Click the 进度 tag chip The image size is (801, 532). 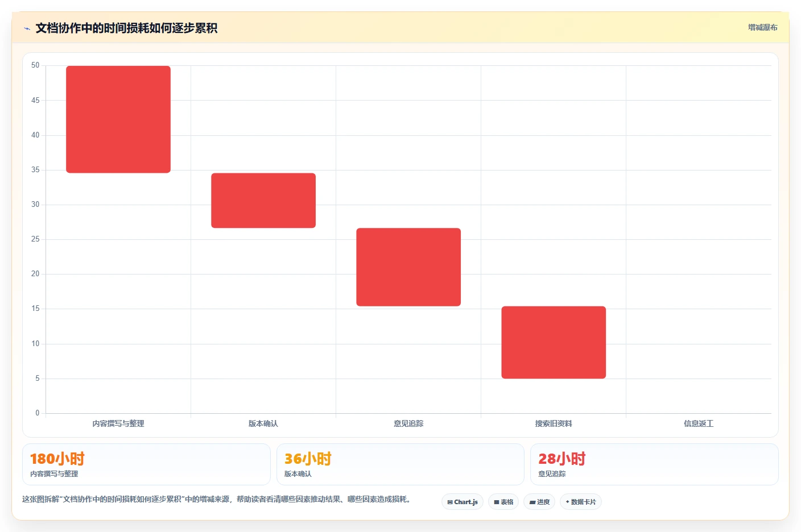click(539, 502)
